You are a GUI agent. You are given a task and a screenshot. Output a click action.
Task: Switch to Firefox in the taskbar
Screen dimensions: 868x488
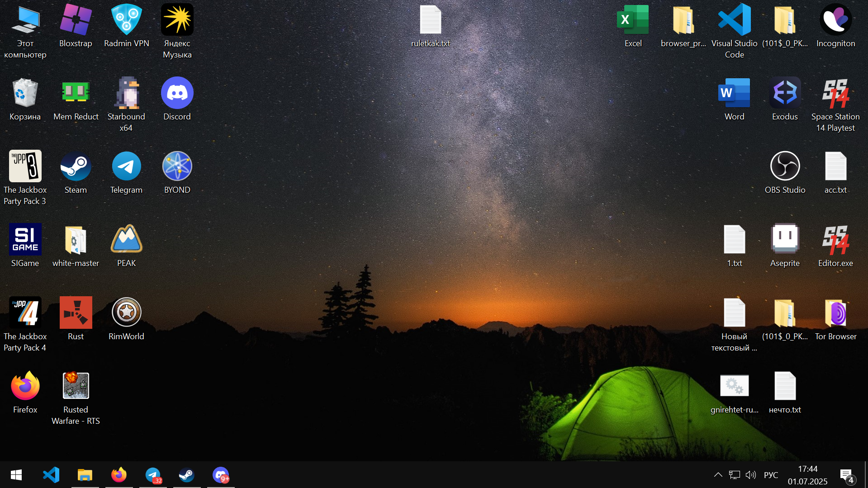(x=119, y=475)
